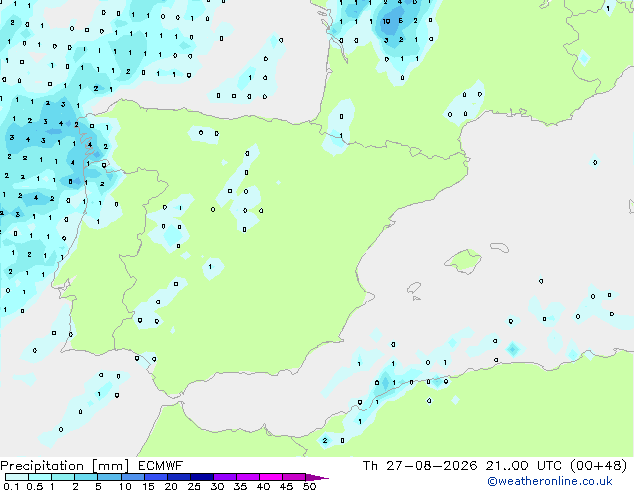Click the 20–25 mm dark blue swatch
This screenshot has width=634, height=490.
[x=179, y=477]
